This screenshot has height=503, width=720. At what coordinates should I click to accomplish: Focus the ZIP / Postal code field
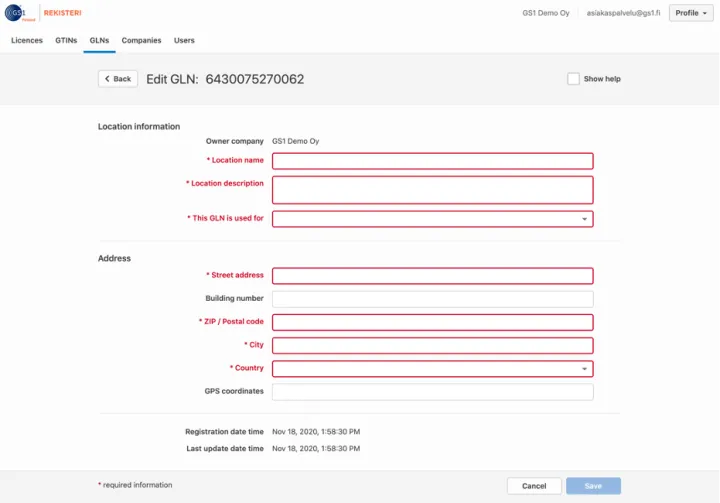(432, 322)
